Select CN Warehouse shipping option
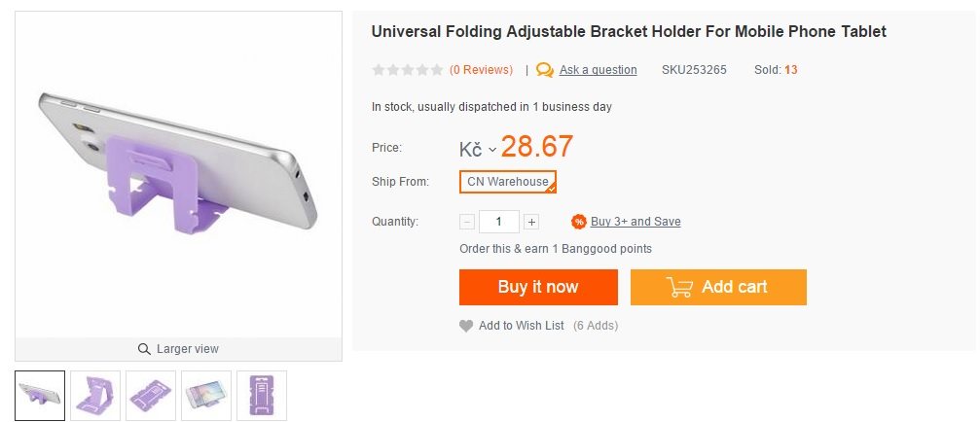 pyautogui.click(x=508, y=182)
